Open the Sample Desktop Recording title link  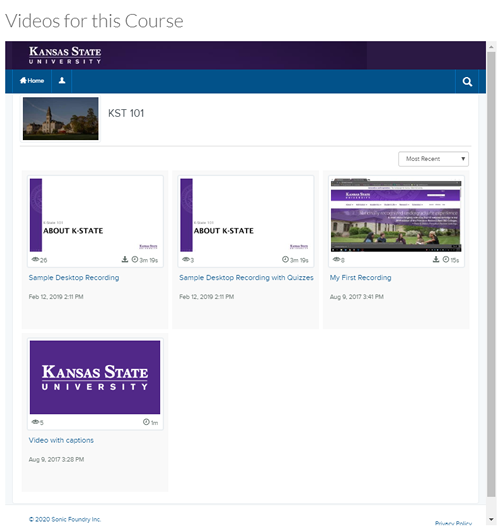pyautogui.click(x=74, y=278)
